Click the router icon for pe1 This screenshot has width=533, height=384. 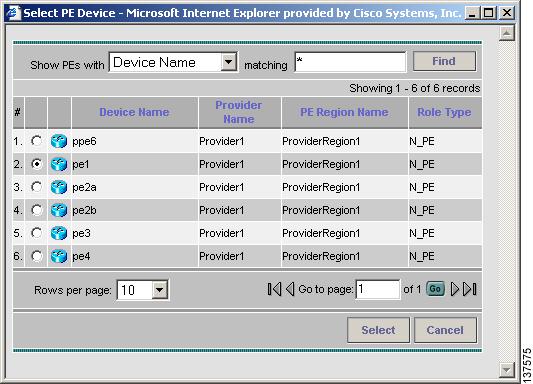coord(59,164)
